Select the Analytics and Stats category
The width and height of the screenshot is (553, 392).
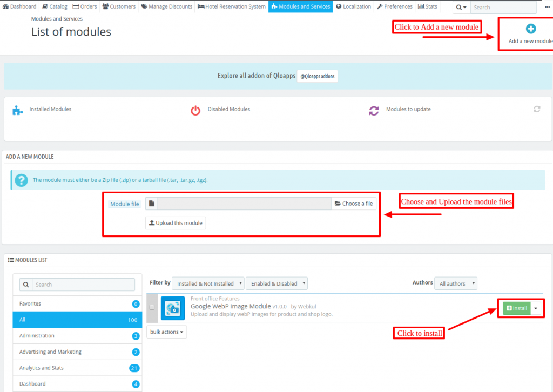(77, 368)
